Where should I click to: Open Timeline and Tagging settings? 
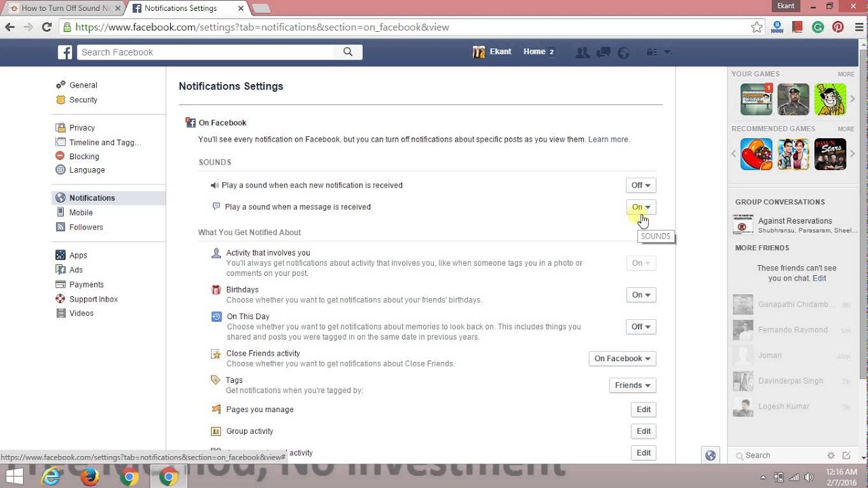[x=105, y=142]
